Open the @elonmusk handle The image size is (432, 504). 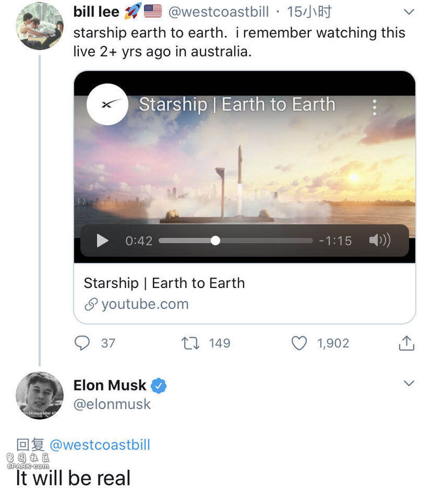click(x=112, y=404)
